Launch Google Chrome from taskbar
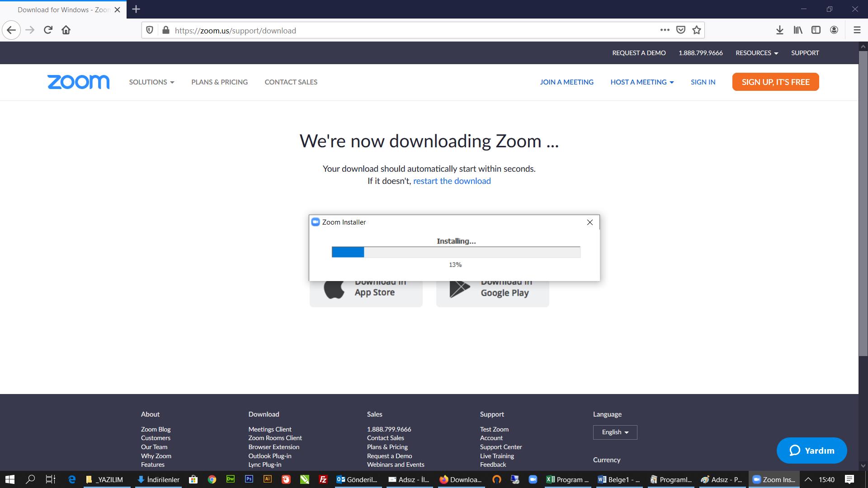Image resolution: width=868 pixels, height=488 pixels. (x=212, y=479)
